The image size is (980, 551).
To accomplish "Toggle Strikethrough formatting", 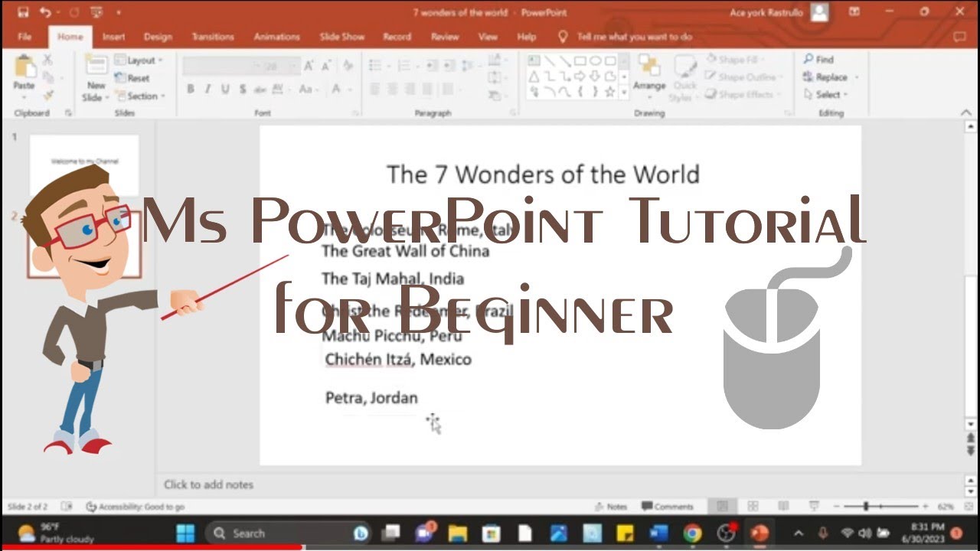I will pyautogui.click(x=262, y=90).
